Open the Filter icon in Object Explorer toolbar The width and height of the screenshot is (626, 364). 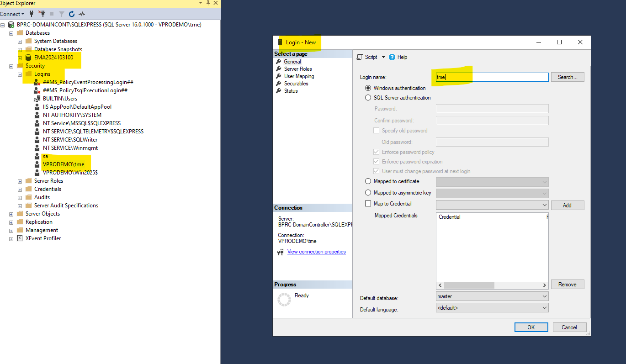pyautogui.click(x=62, y=14)
